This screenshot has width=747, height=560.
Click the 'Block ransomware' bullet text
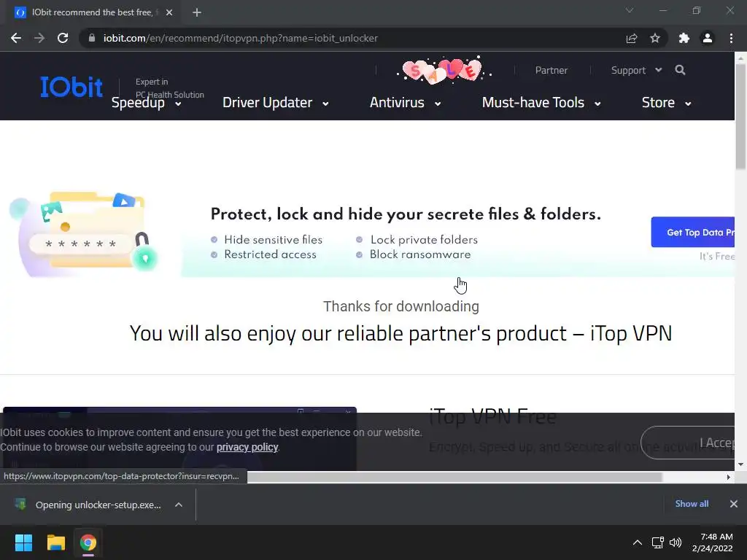click(420, 254)
